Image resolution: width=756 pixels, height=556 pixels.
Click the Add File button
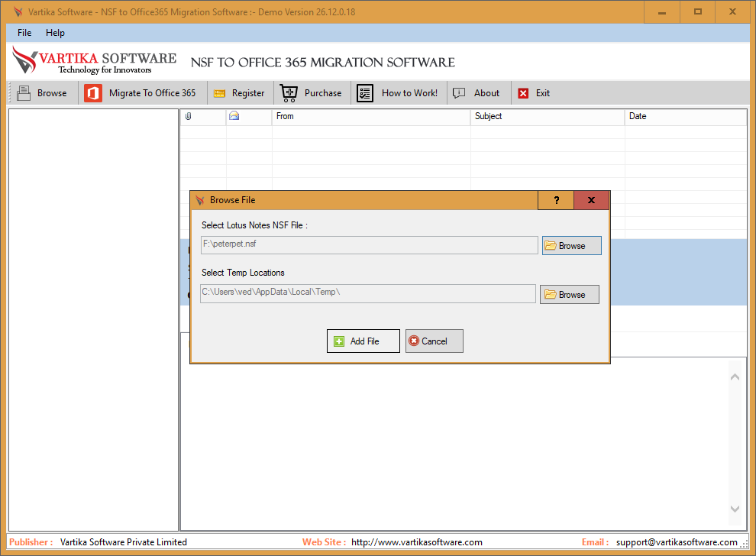(x=363, y=341)
